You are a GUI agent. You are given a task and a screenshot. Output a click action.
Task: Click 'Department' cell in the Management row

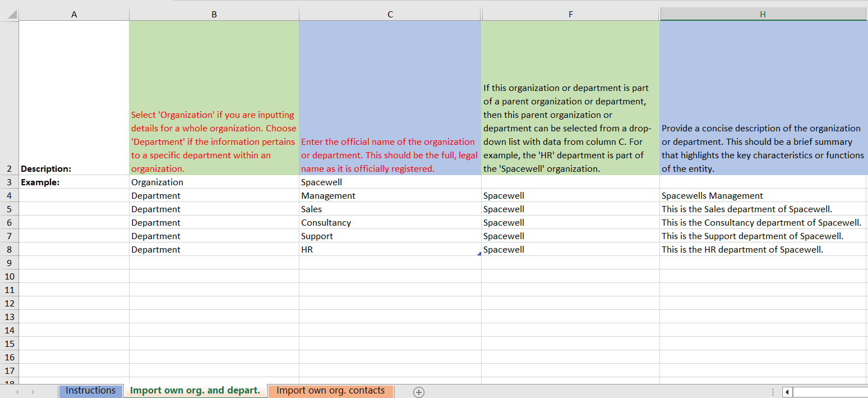tap(214, 195)
